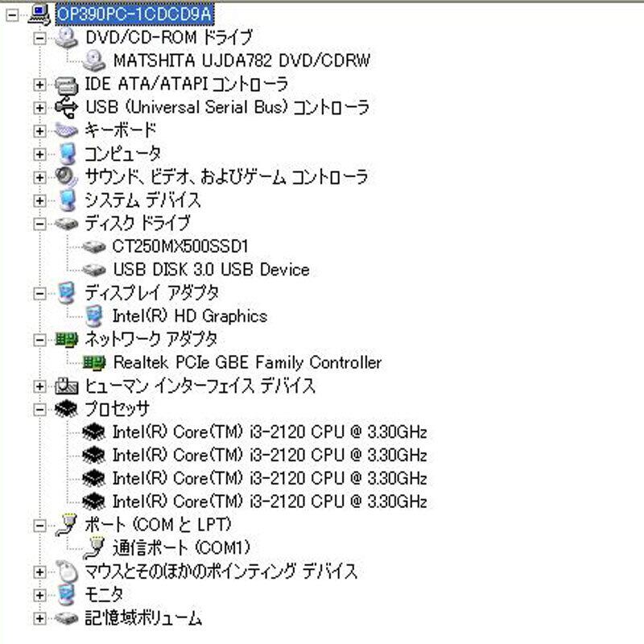Click the ポート (COM と LPT) connector icon
Viewport: 644px width, 644px height.
point(66,525)
